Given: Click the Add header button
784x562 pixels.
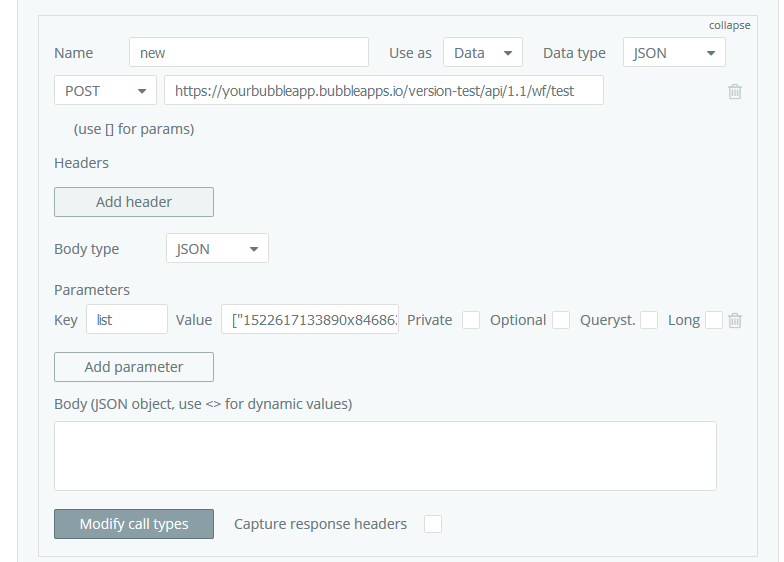Looking at the screenshot, I should [x=134, y=202].
